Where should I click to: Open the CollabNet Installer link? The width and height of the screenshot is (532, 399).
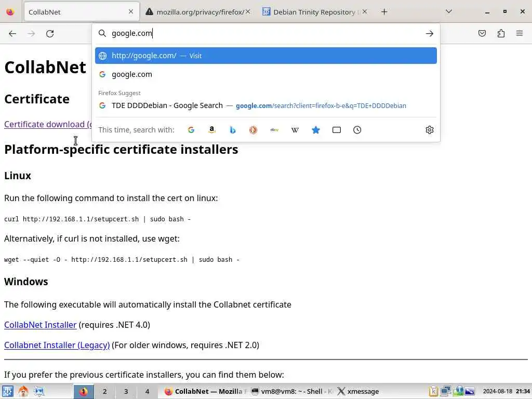pos(41,325)
